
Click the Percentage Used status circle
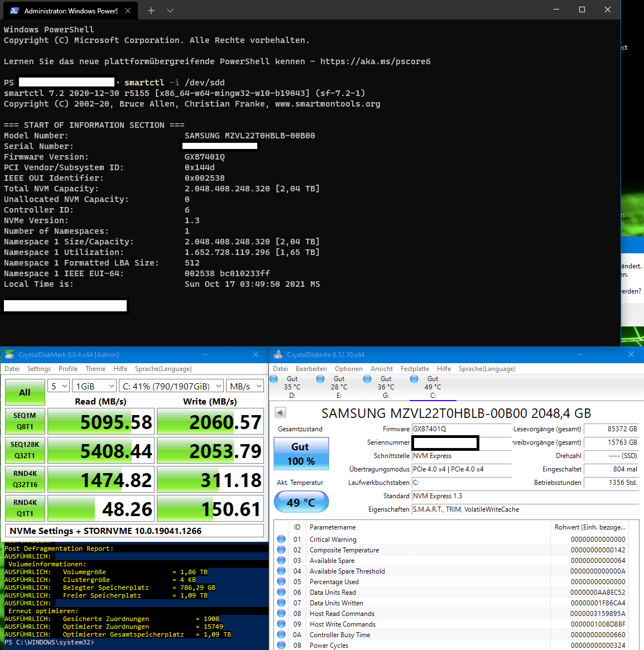click(x=282, y=581)
